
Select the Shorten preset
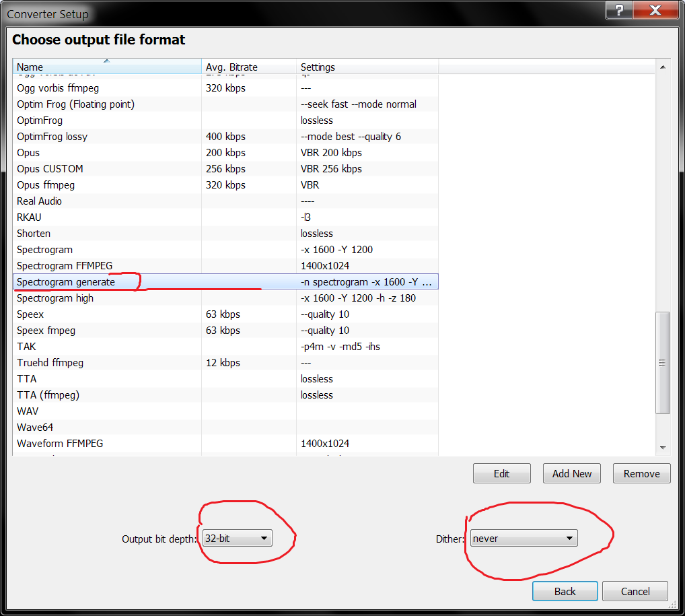225,234
